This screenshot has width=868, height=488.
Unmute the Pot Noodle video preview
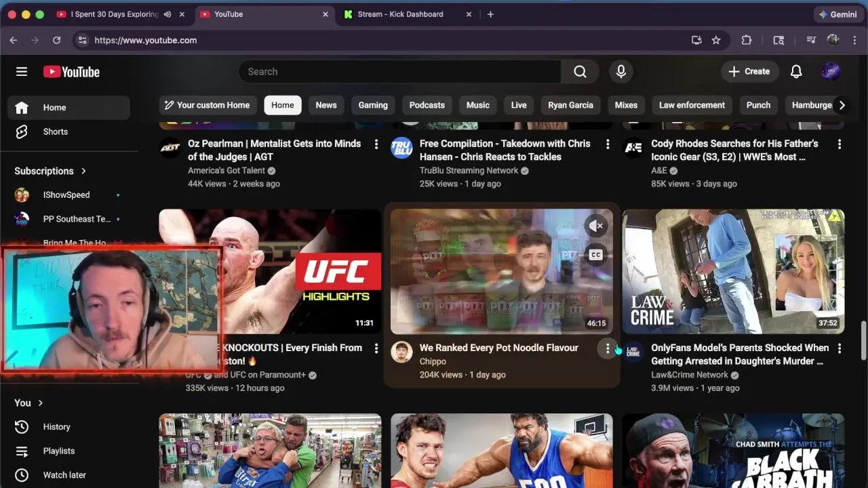[595, 226]
